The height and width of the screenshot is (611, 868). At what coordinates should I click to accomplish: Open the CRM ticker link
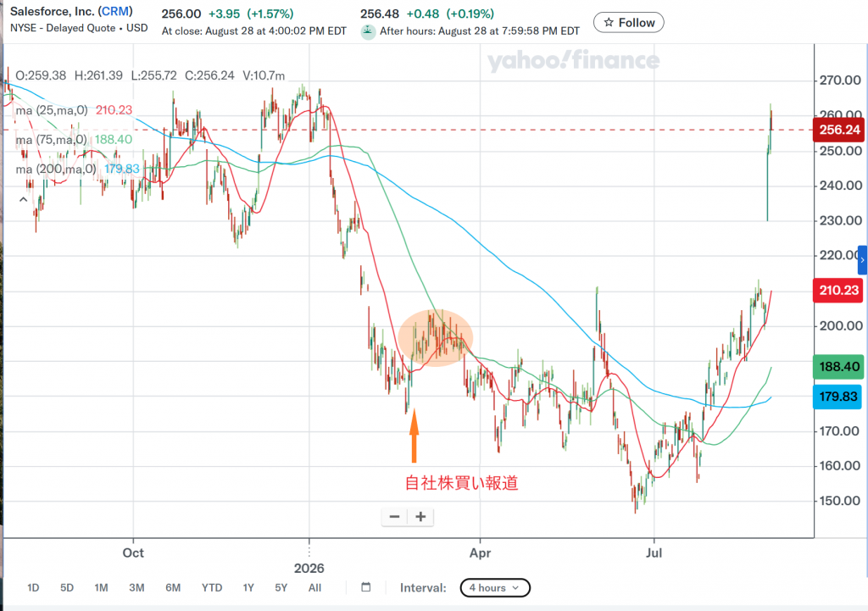[x=114, y=11]
